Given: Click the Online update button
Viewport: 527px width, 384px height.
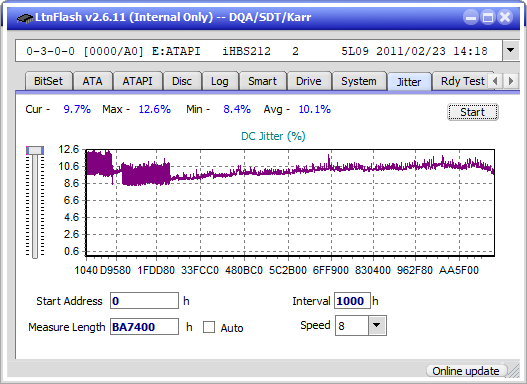Looking at the screenshot, I should [x=466, y=371].
